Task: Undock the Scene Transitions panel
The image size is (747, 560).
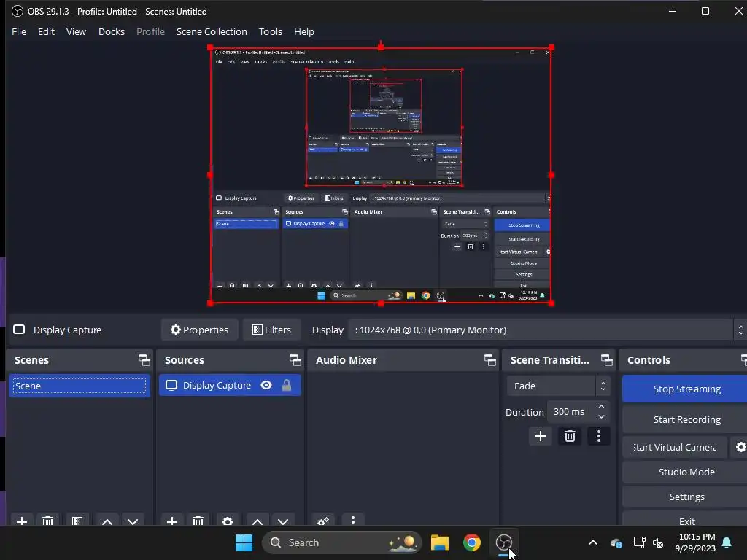Action: coord(606,360)
